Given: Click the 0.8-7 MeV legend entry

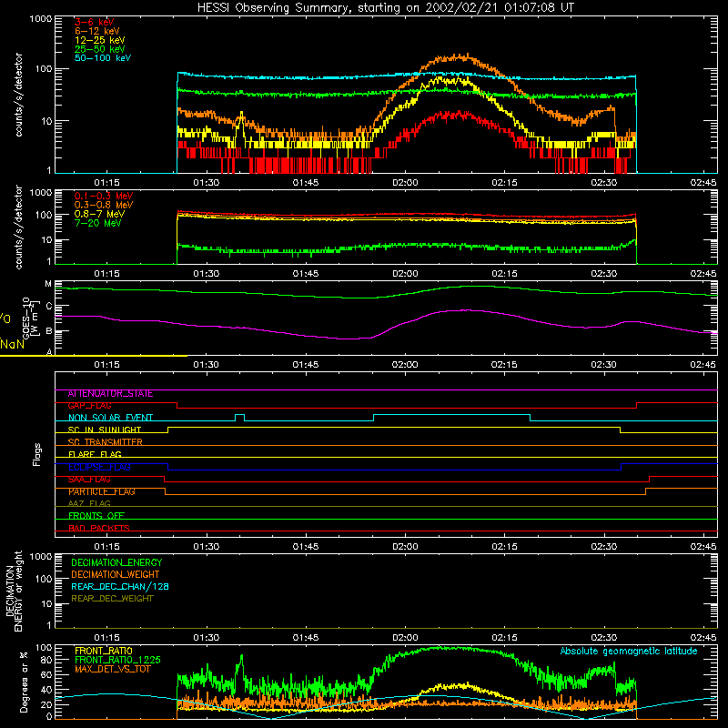Looking at the screenshot, I should 99,214.
